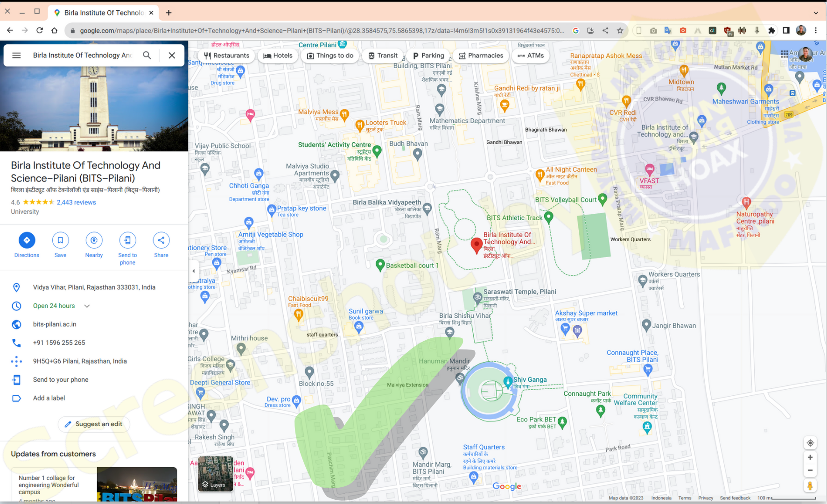Click Send to your phone row
This screenshot has width=827, height=504.
[x=94, y=380]
